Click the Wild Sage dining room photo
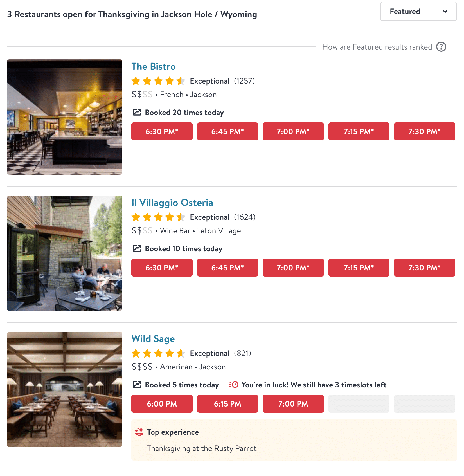Viewport: 464px width, 476px height. point(65,389)
